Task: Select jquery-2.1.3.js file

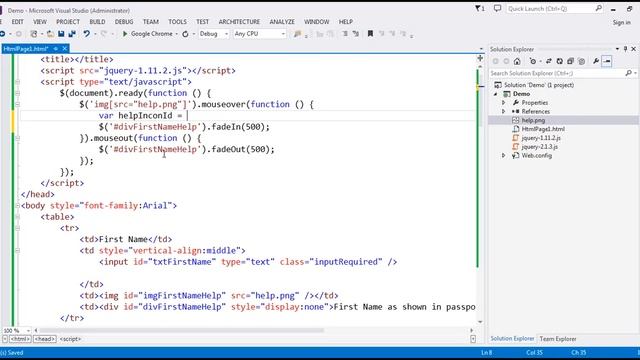Action: tap(540, 147)
